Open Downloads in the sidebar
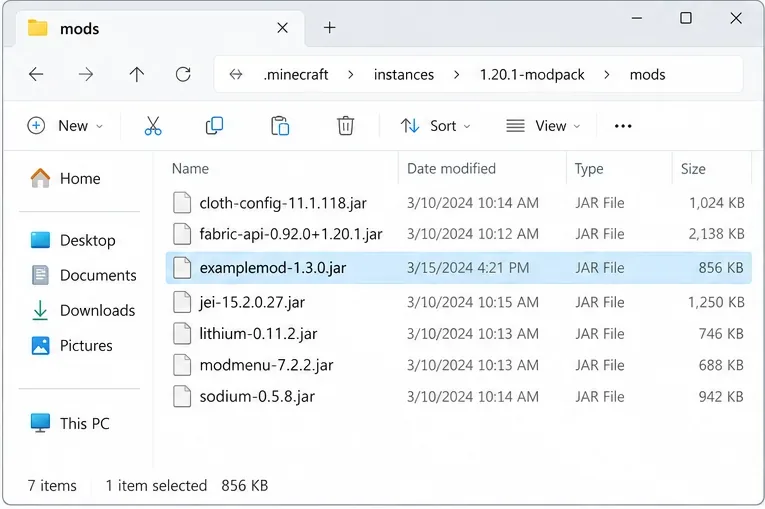This screenshot has height=509, width=765. (83, 310)
